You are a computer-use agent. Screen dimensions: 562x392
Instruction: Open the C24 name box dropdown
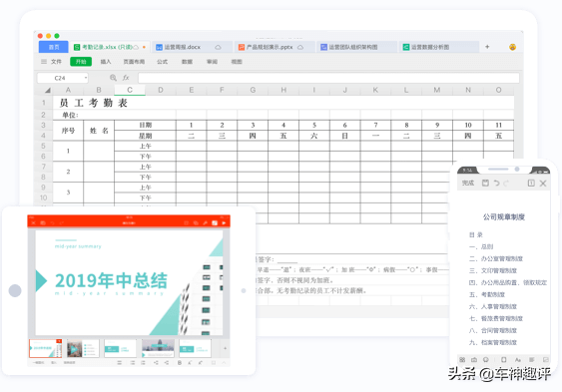pos(86,78)
